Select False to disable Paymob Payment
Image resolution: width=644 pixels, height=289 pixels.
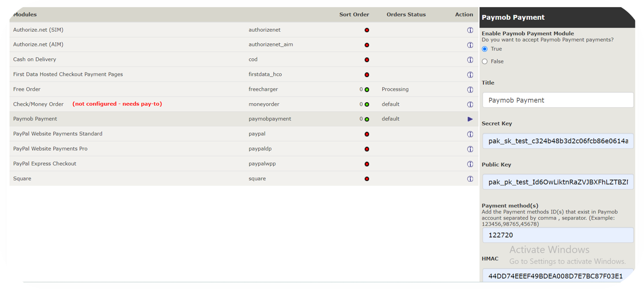tap(485, 61)
